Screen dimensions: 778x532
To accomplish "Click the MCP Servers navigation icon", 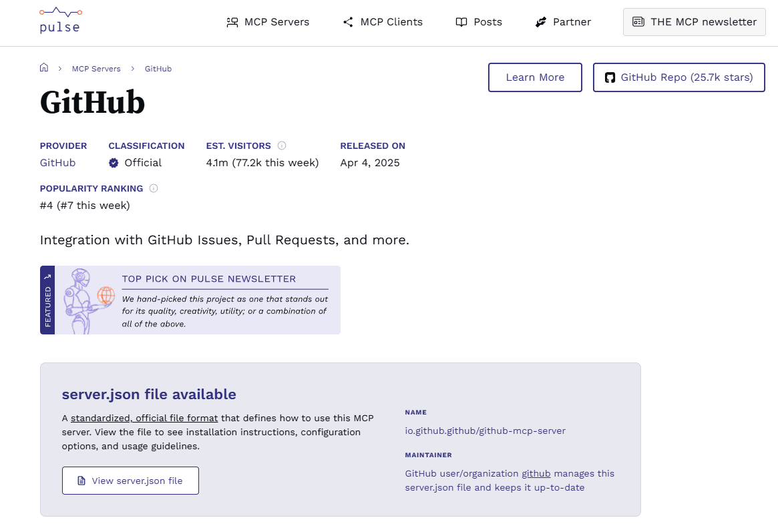I will coord(232,22).
